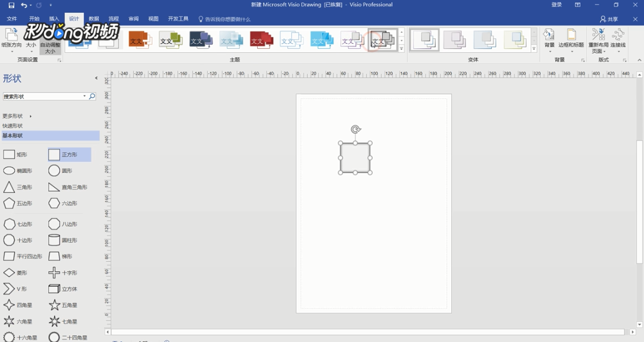This screenshot has height=342, width=644.
Task: Click the 搜索形状 search field
Action: [x=43, y=96]
